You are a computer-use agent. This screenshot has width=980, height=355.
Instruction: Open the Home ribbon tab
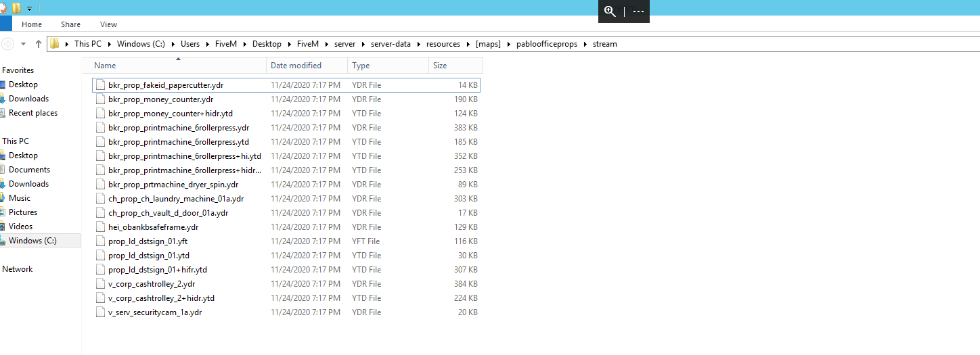[32, 24]
